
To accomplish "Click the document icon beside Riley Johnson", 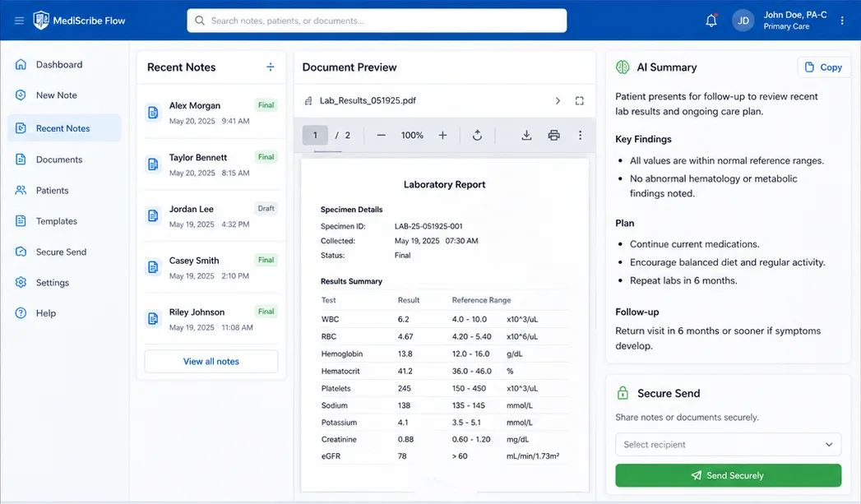I will click(153, 319).
